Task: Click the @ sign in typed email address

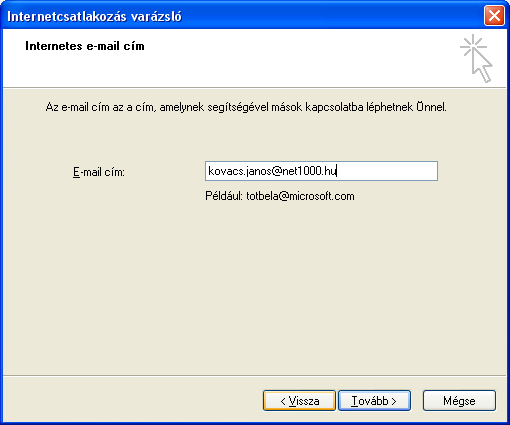Action: coord(277,171)
